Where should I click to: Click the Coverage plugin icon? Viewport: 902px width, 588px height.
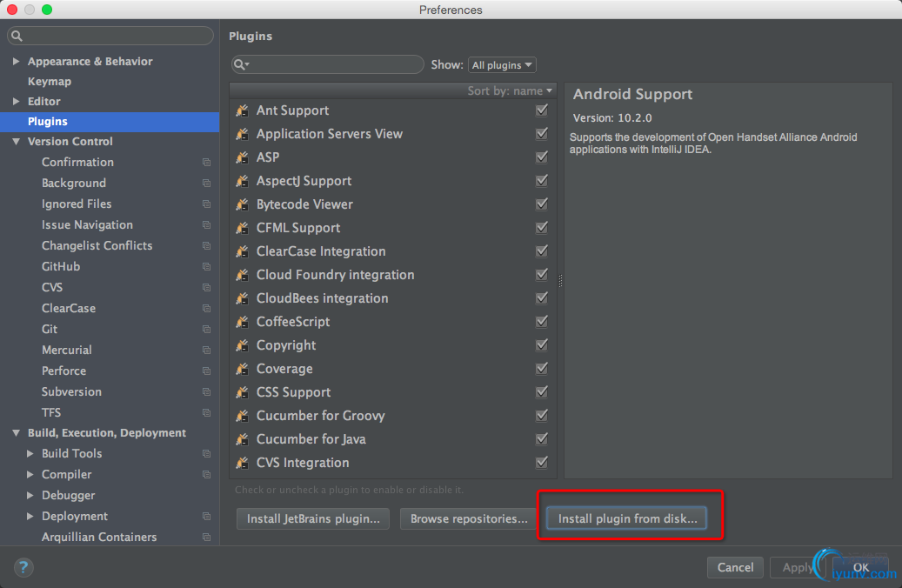point(242,369)
